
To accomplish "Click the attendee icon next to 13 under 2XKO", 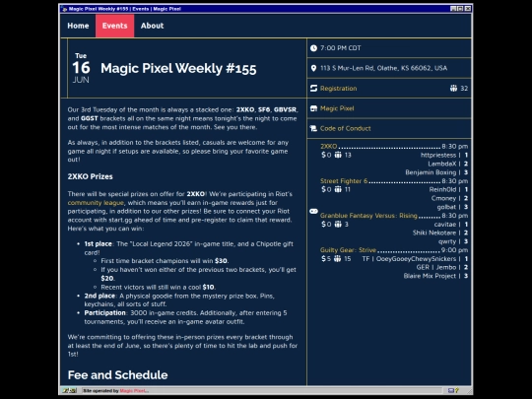I will pyautogui.click(x=338, y=155).
